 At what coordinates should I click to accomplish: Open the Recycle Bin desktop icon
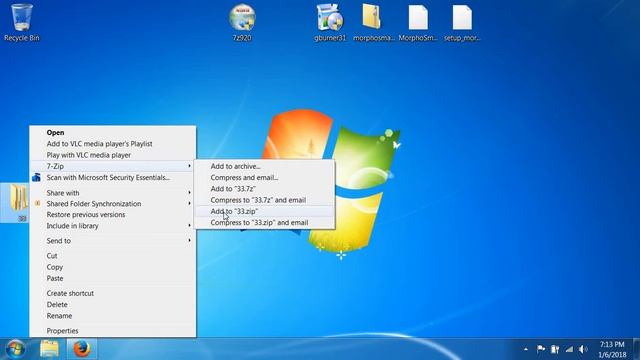tap(22, 22)
